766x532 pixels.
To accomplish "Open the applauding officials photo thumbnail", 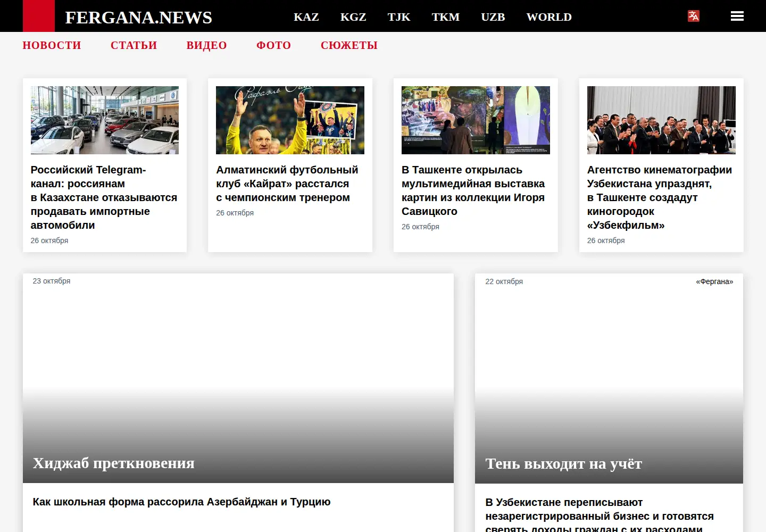I will coord(661,120).
